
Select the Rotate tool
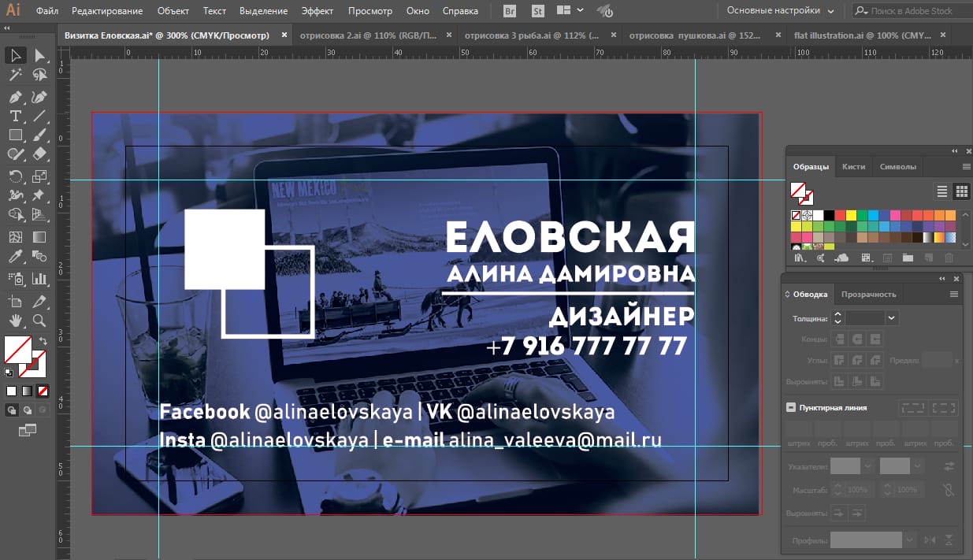coord(15,176)
